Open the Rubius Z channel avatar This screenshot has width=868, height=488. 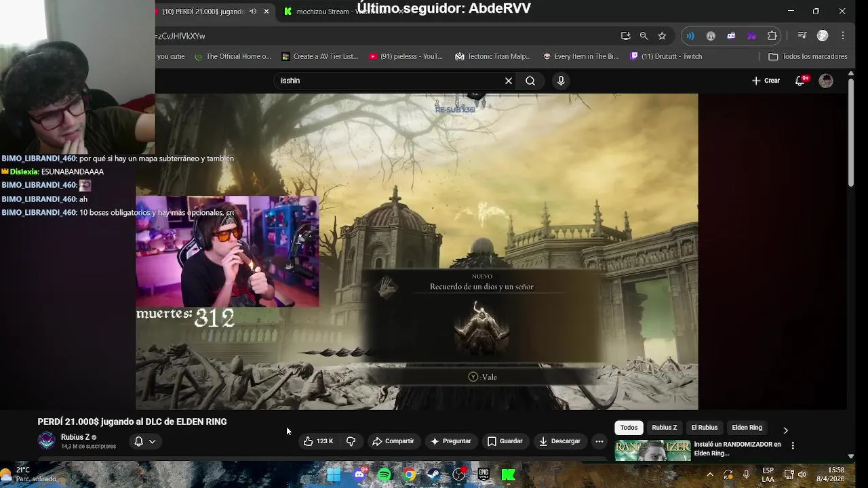[46, 441]
